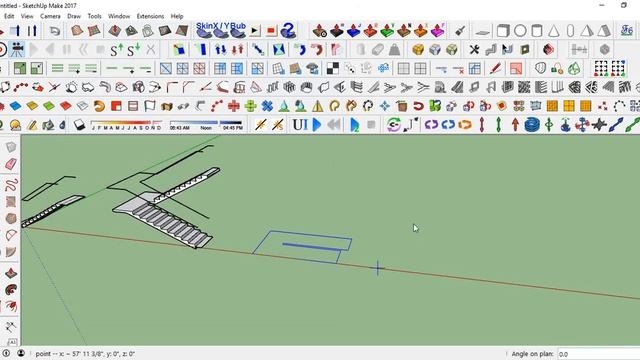Click the yellow triangle warning icon
The width and height of the screenshot is (640, 360).
[x=317, y=106]
